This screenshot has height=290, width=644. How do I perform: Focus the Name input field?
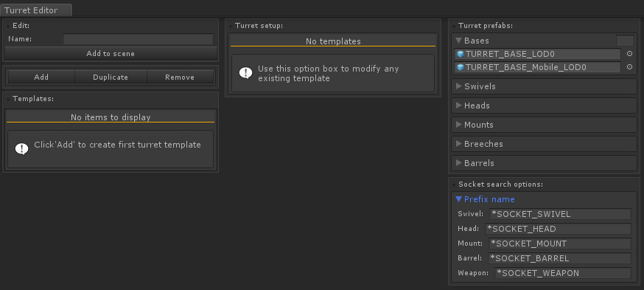point(138,39)
